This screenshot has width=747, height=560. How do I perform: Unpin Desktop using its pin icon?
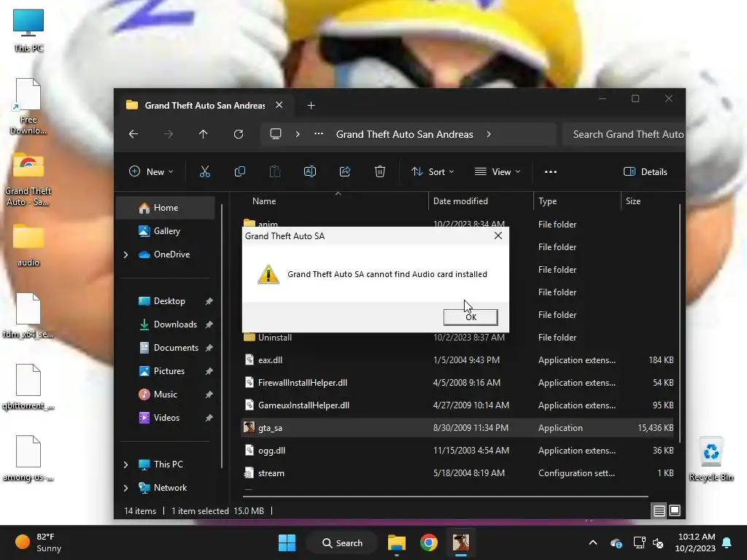[209, 301]
